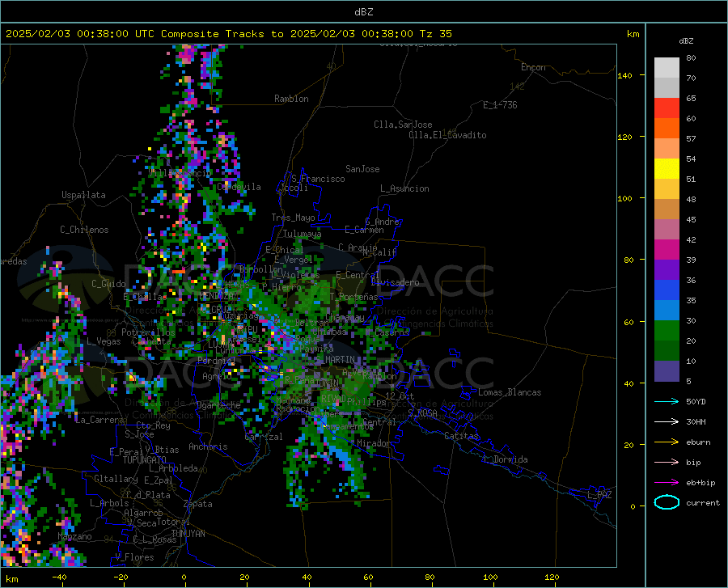Screen dimensions: 728x588
Task: Click the cyan 50YD arrow legend icon
Action: 667,401
